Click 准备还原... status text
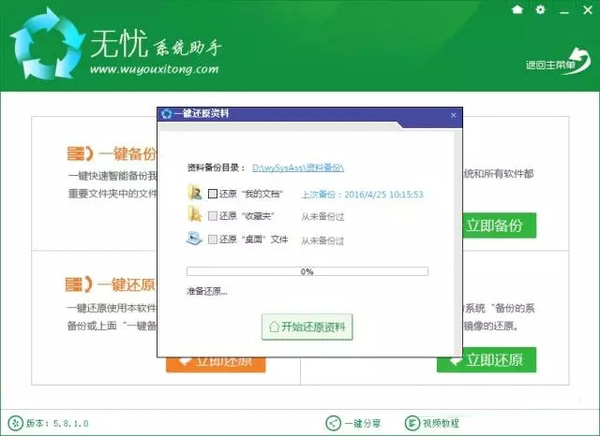This screenshot has width=600, height=436. pyautogui.click(x=207, y=291)
